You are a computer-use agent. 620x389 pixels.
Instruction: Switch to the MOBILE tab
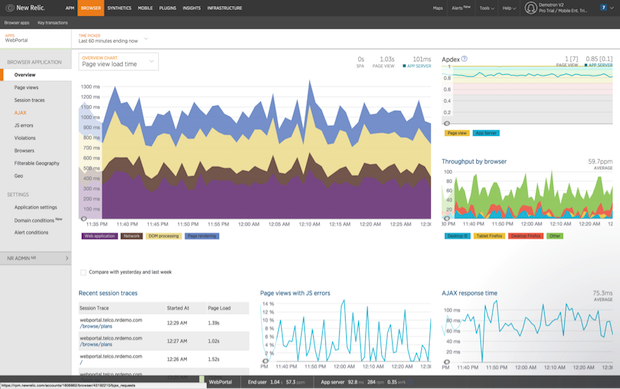(x=145, y=8)
